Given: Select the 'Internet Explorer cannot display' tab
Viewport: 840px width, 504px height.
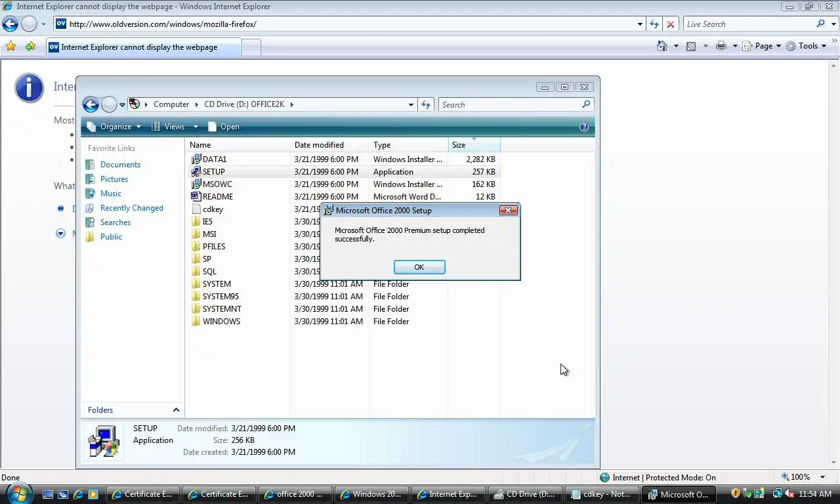Looking at the screenshot, I should (x=143, y=47).
